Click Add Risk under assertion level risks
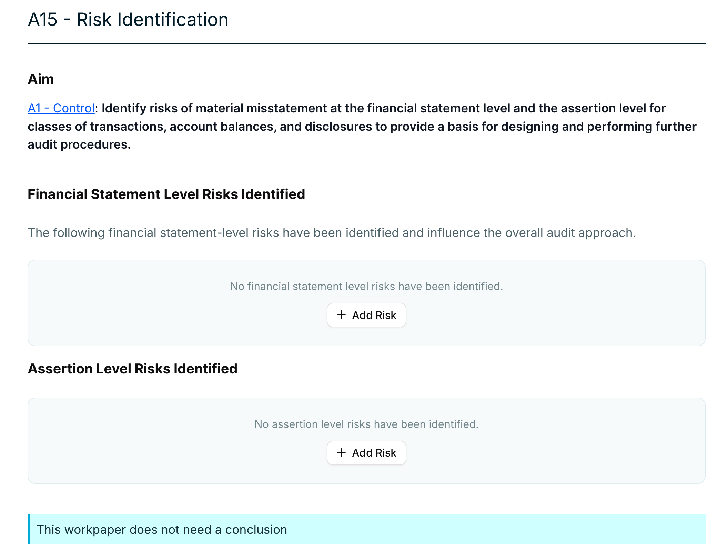This screenshot has width=728, height=560. pos(366,453)
